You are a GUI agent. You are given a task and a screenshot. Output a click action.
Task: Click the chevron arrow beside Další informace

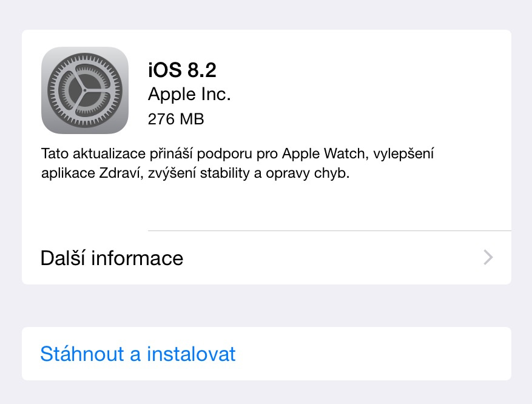pyautogui.click(x=488, y=257)
